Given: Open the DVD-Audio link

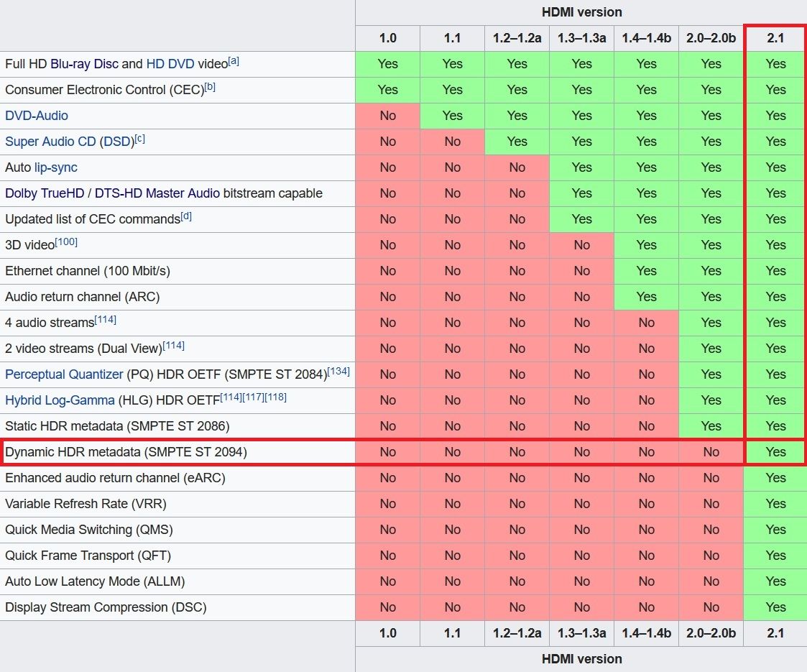Looking at the screenshot, I should 37,116.
